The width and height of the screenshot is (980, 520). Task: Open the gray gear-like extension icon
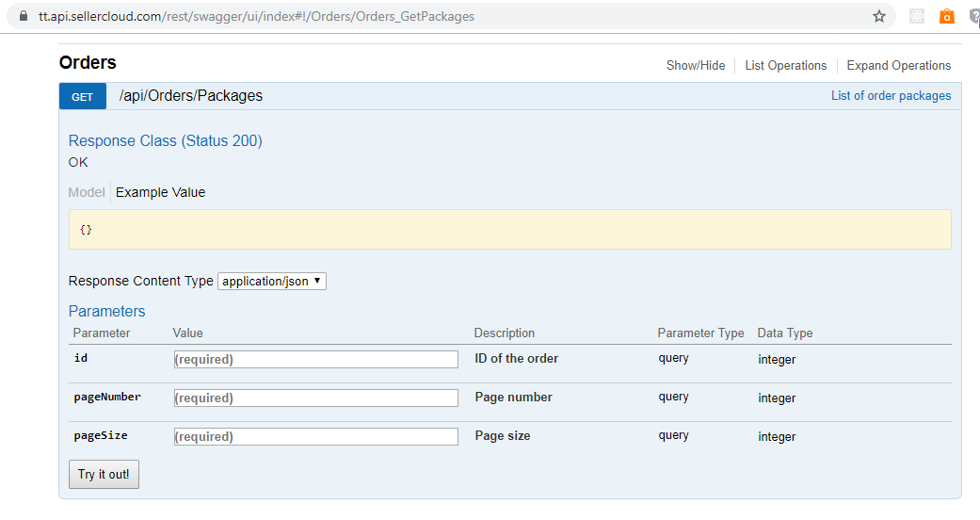[916, 16]
